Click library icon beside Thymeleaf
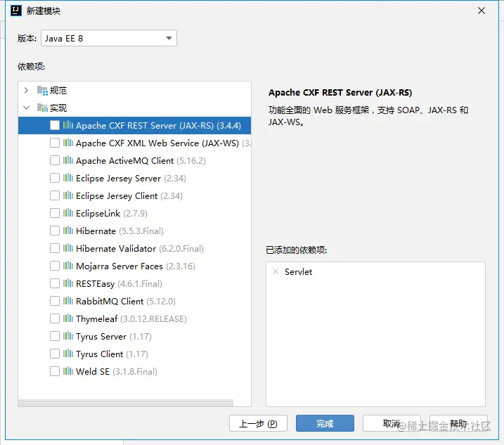Image resolution: width=504 pixels, height=445 pixels. [x=67, y=318]
